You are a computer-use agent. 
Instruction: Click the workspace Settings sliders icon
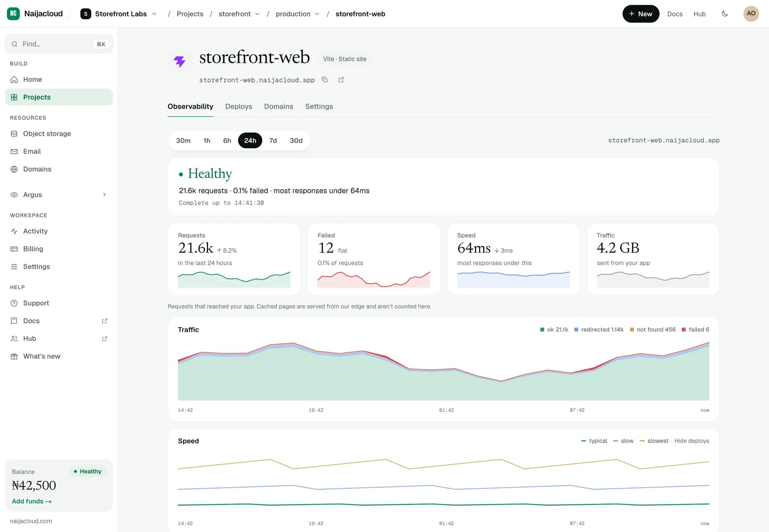tap(14, 267)
